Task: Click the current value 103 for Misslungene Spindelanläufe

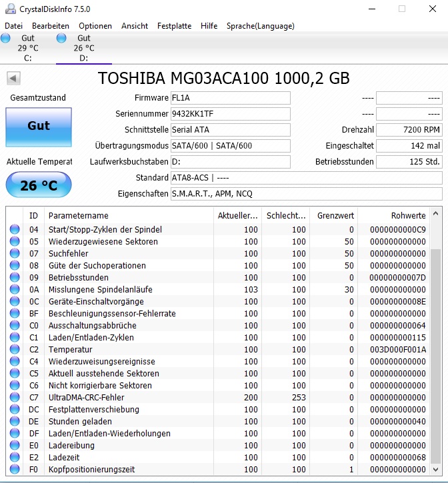Action: tap(251, 290)
